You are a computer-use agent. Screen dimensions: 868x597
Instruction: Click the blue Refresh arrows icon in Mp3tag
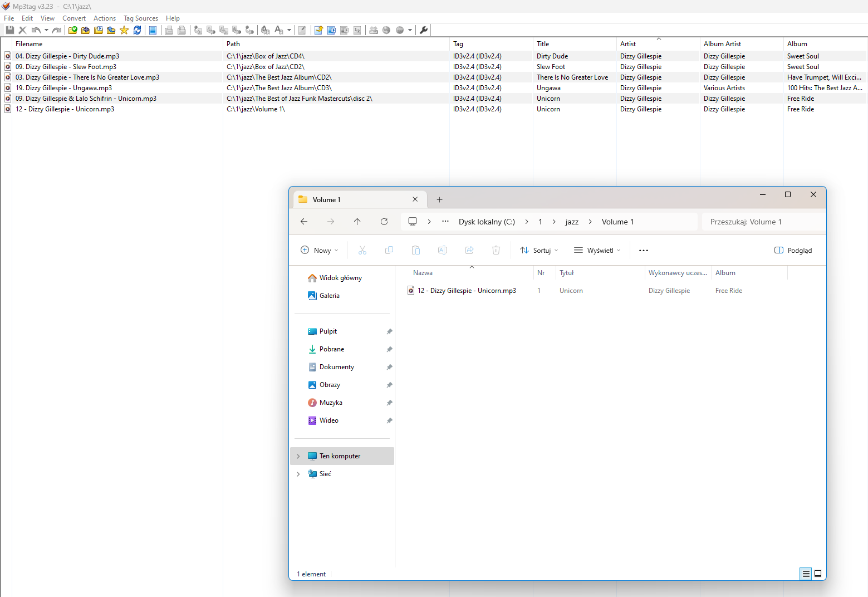[x=137, y=30]
